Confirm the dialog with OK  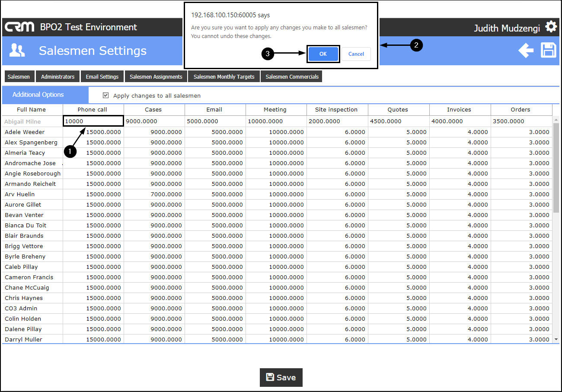click(323, 54)
